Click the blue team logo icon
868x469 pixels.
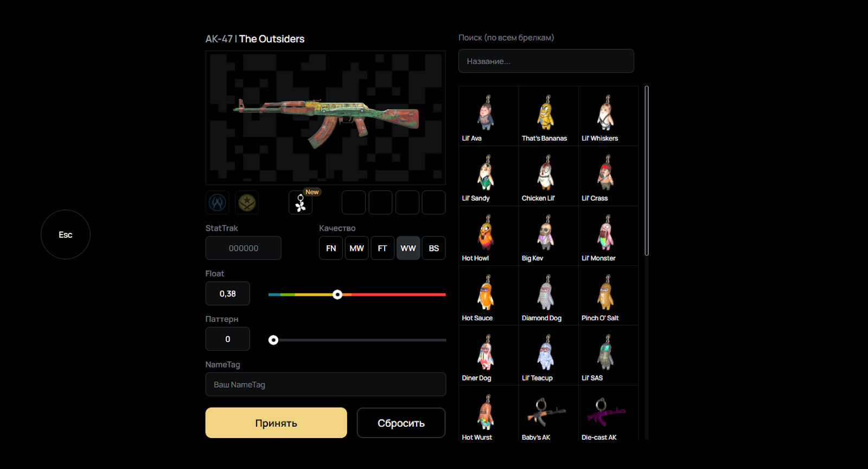218,202
